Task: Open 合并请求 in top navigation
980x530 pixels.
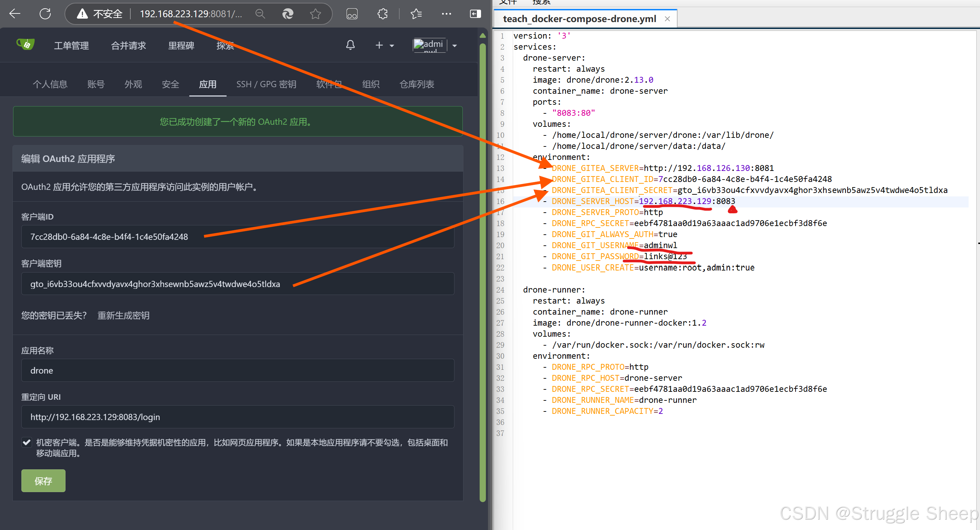Action: coord(128,45)
